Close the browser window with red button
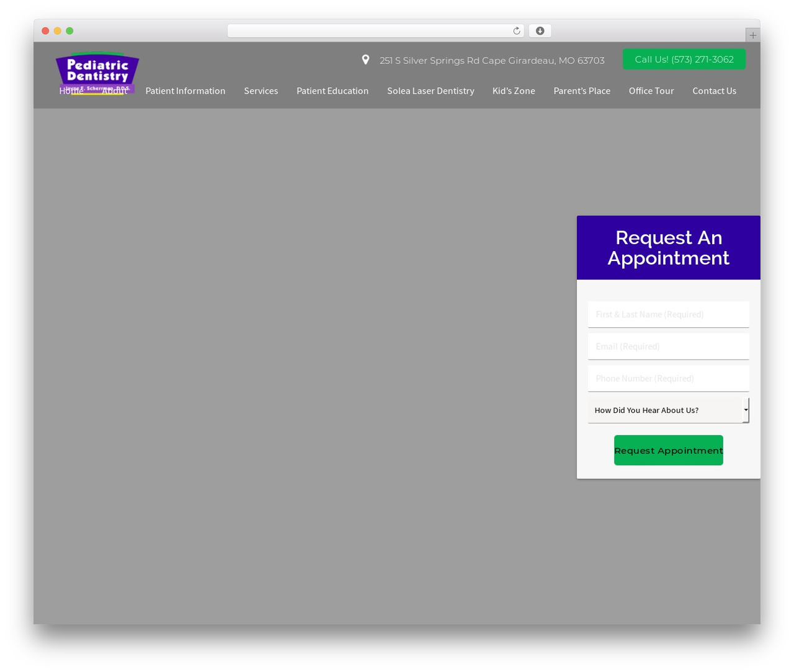Screen dimensions: 794x672 coord(45,31)
